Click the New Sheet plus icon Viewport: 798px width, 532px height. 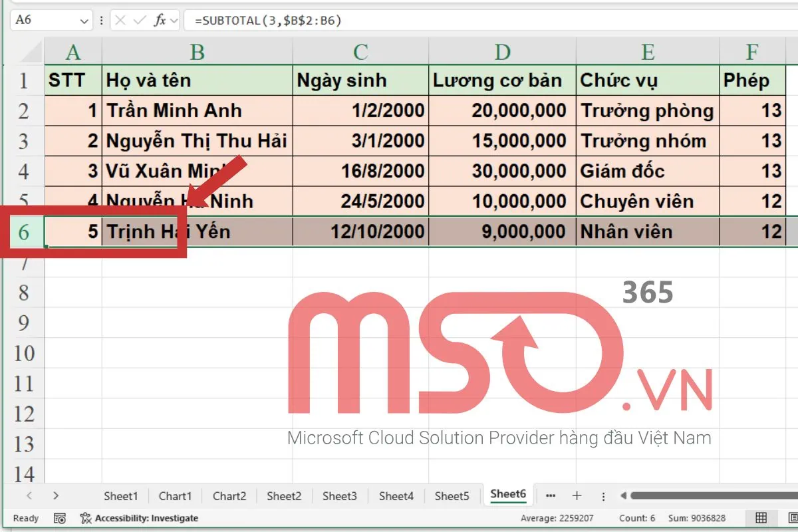point(577,495)
